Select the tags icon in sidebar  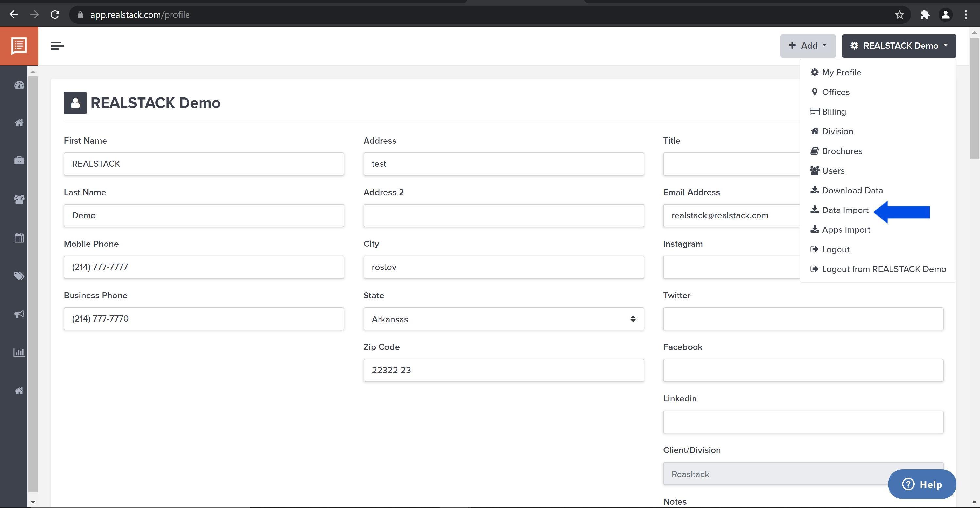click(x=19, y=276)
